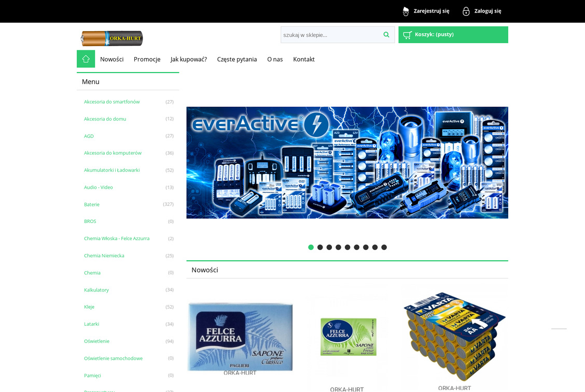Select the fourth slider dot
Image resolution: width=585 pixels, height=392 pixels.
338,247
